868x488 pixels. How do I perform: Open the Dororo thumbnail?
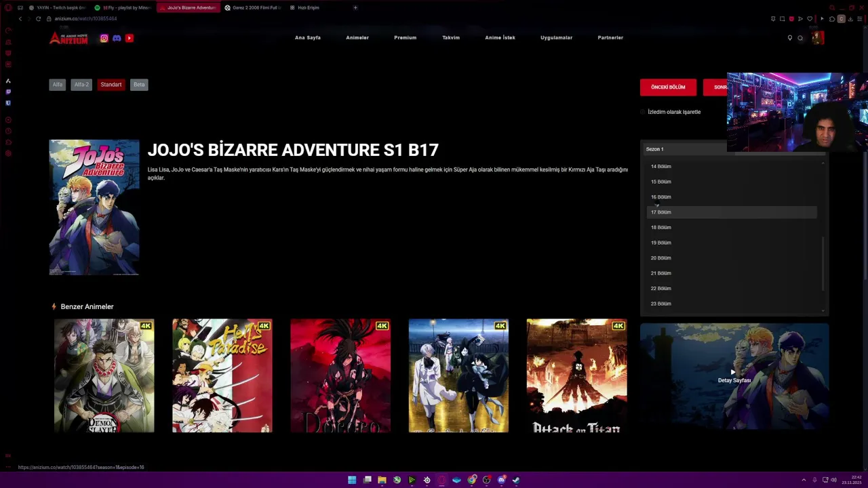tap(340, 375)
